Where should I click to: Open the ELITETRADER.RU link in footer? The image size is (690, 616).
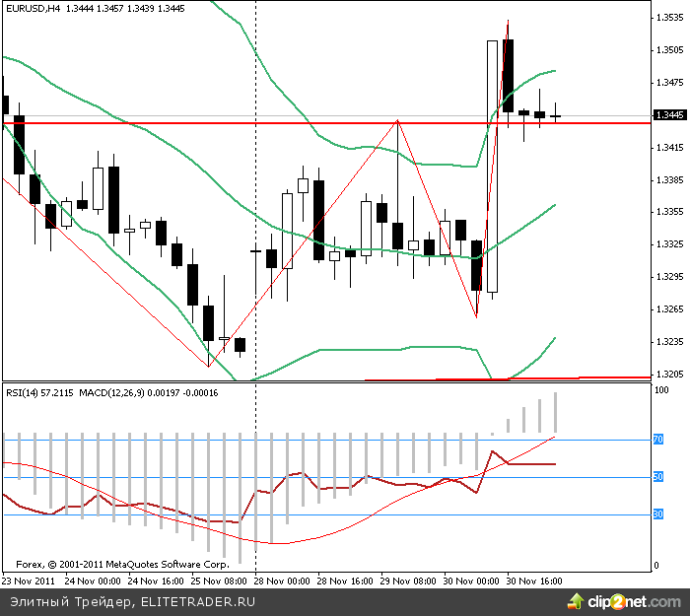pos(197,600)
